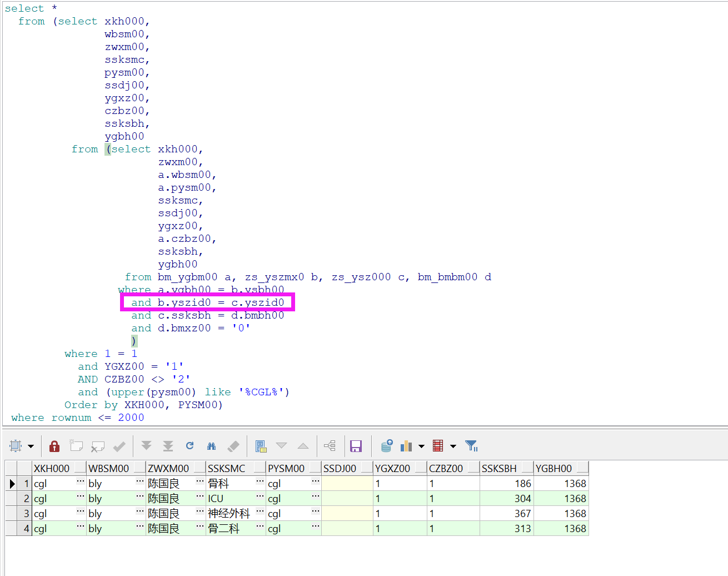
Task: Open ellipsis editor for row 1 ZWXM00
Action: pyautogui.click(x=200, y=481)
